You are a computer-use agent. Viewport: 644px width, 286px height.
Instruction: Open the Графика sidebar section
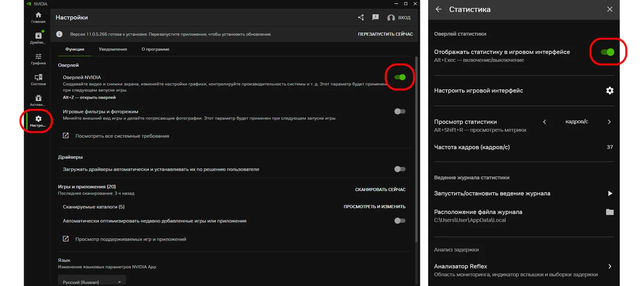tap(38, 59)
